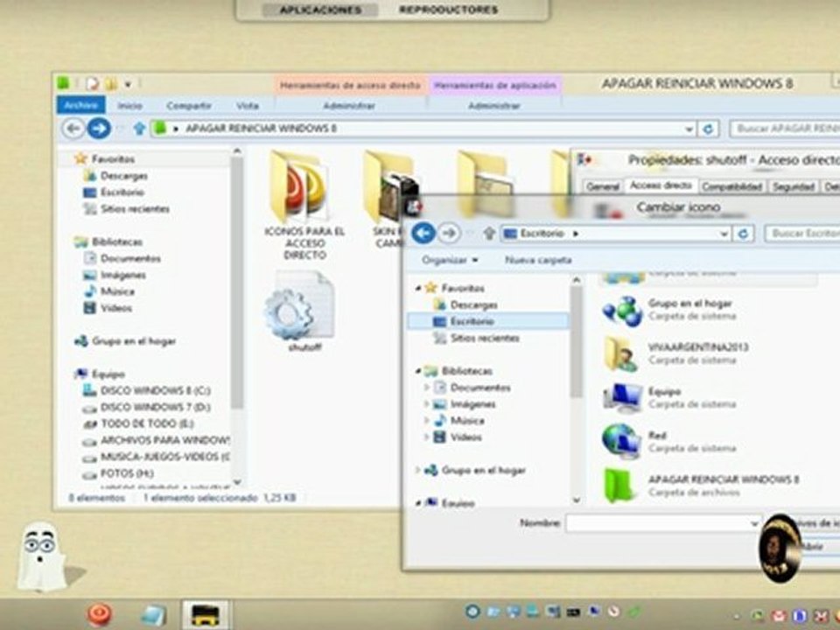Select Equipo system folder in file list
Screen dimensions: 840x630
pos(622,398)
